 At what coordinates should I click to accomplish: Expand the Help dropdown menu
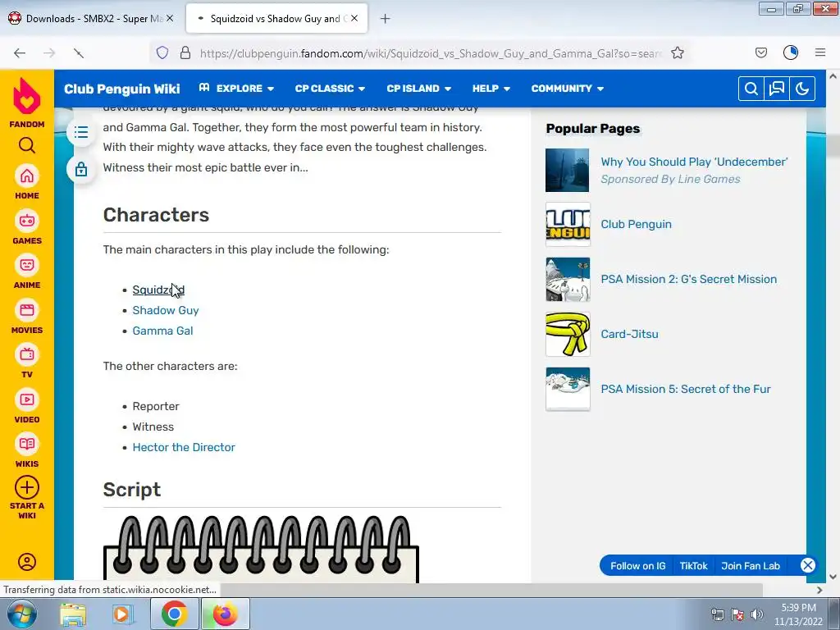491,89
